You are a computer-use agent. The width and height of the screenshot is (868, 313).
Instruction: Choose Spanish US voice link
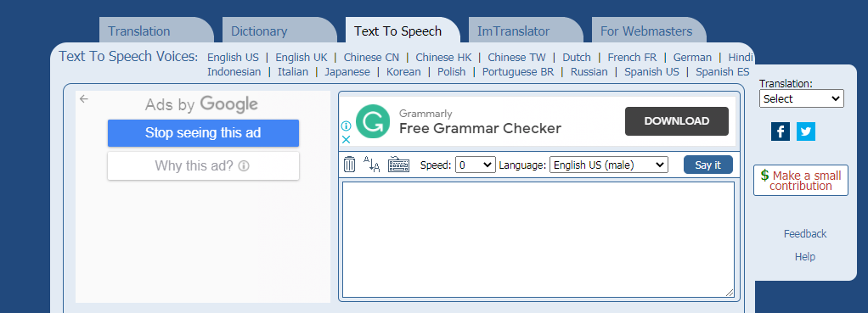coord(651,72)
